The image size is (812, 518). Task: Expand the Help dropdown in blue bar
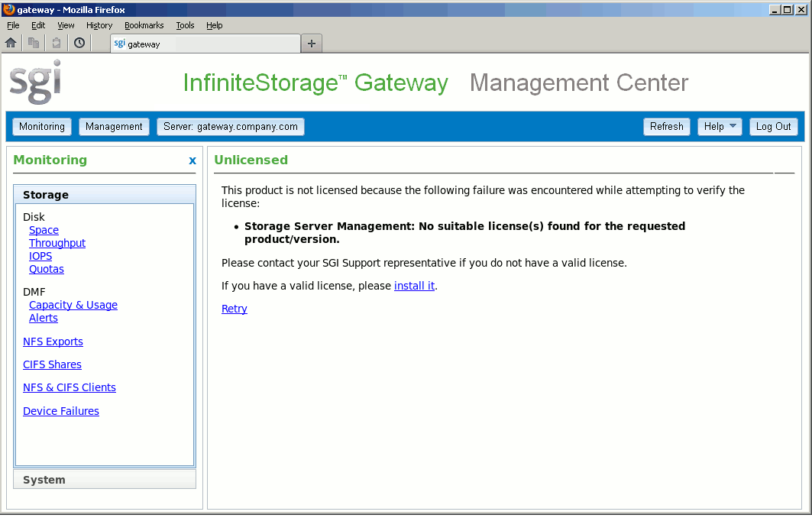[720, 127]
